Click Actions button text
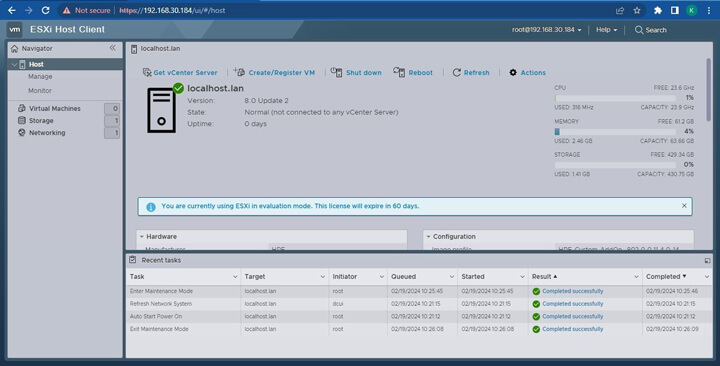 pyautogui.click(x=533, y=73)
